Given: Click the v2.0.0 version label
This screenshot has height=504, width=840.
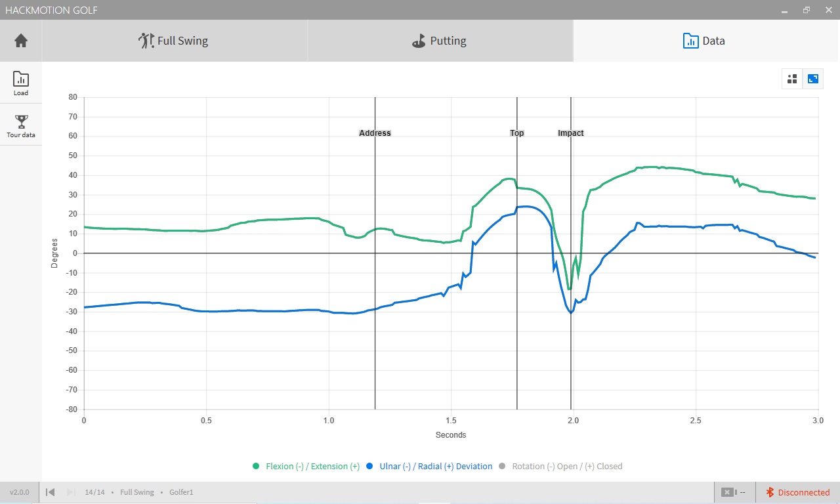Looking at the screenshot, I should coord(19,492).
